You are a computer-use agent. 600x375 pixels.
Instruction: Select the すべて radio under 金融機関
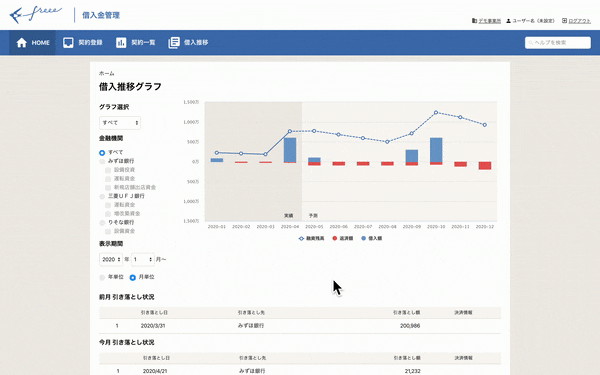[x=102, y=153]
